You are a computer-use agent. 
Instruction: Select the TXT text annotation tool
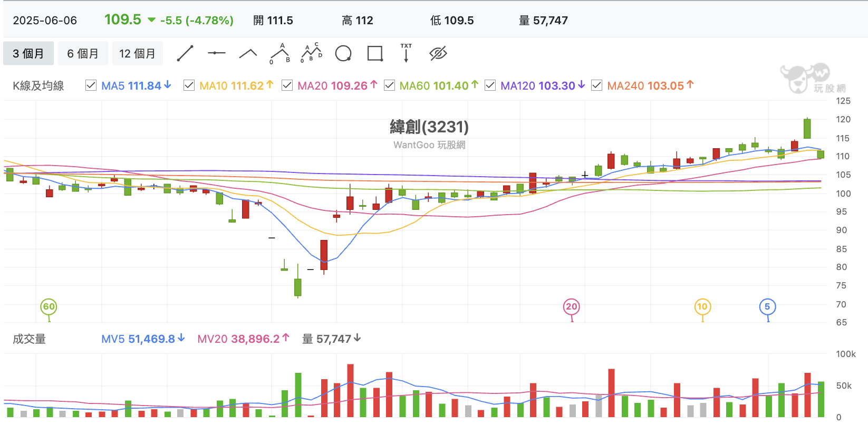(x=406, y=53)
